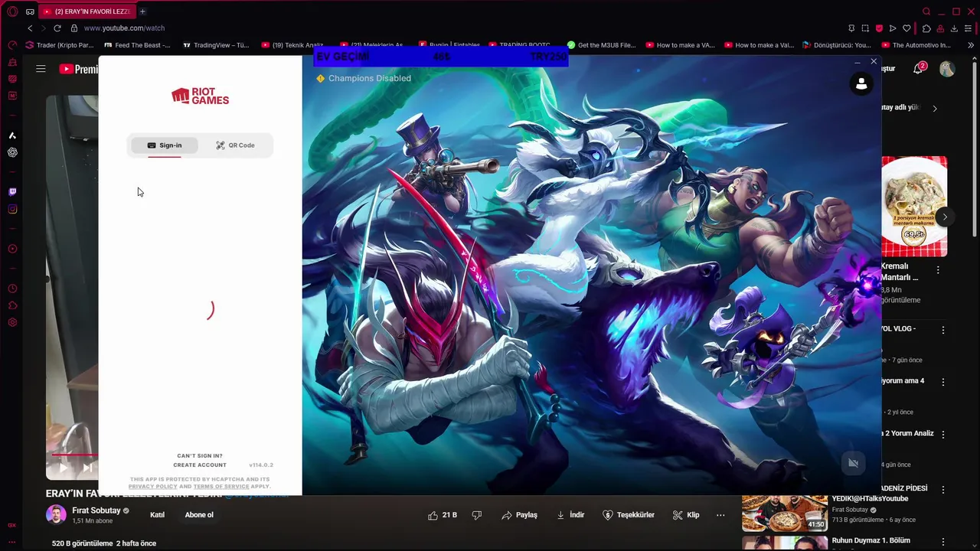Open Dönüştürücü: You... bookmark
Viewport: 980px width, 551px height.
pyautogui.click(x=837, y=45)
